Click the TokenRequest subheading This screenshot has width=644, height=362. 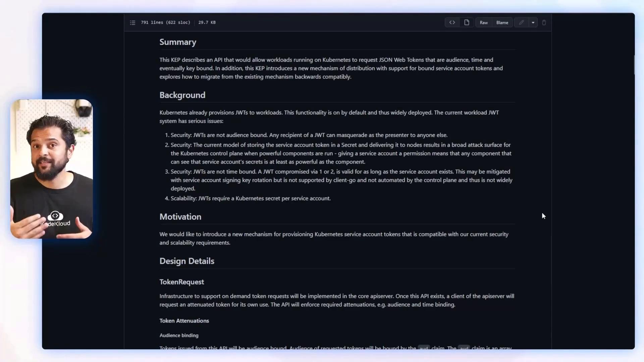pyautogui.click(x=181, y=282)
